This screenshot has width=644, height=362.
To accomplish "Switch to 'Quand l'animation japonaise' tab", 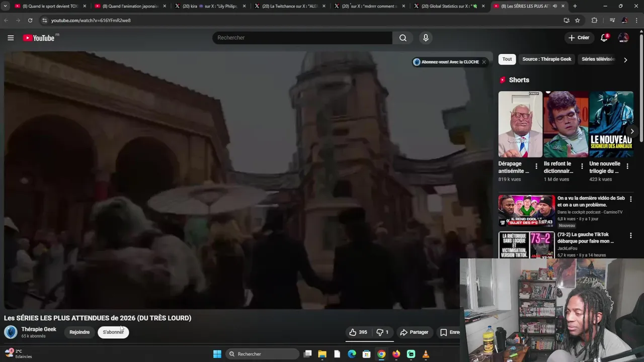I will click(x=130, y=6).
